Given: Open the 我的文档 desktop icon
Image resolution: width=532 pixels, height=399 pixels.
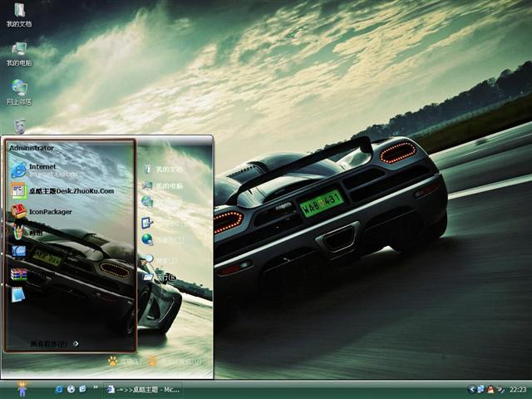Looking at the screenshot, I should [x=19, y=14].
